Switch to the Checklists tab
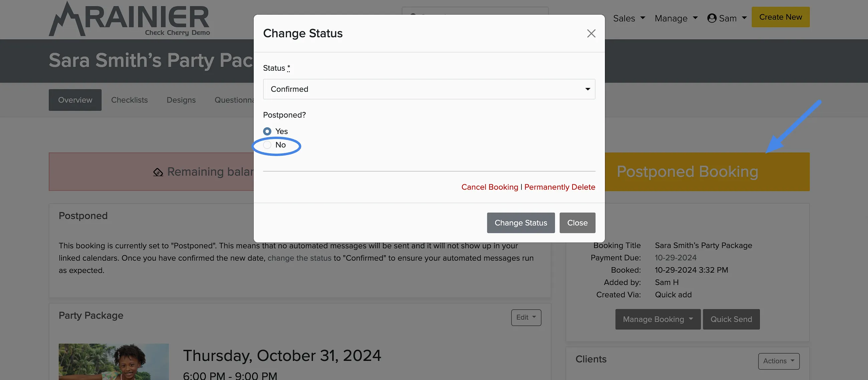The image size is (868, 380). coord(130,100)
